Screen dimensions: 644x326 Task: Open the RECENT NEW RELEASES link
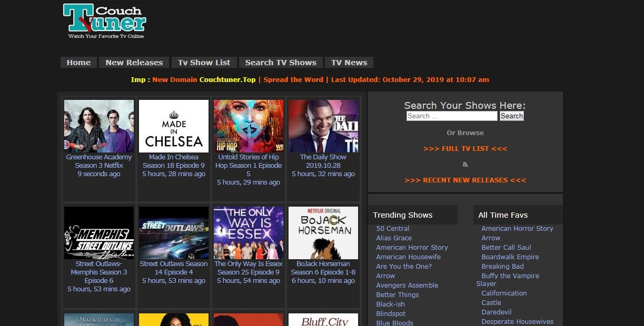click(x=465, y=180)
